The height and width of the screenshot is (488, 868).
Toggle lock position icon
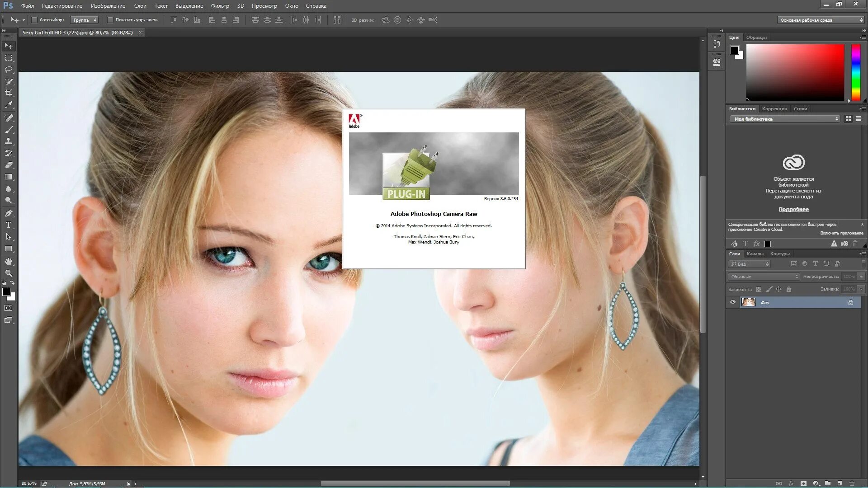[778, 289]
